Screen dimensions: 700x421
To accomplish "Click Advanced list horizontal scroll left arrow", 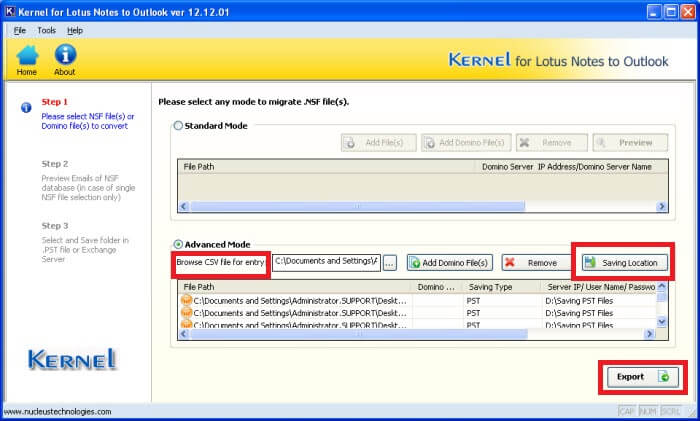I will (184, 334).
